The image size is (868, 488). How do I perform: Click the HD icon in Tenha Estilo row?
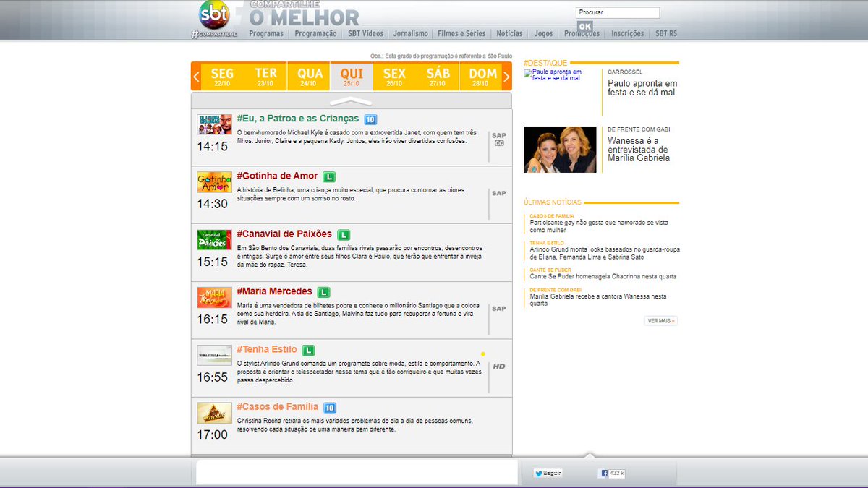(499, 367)
